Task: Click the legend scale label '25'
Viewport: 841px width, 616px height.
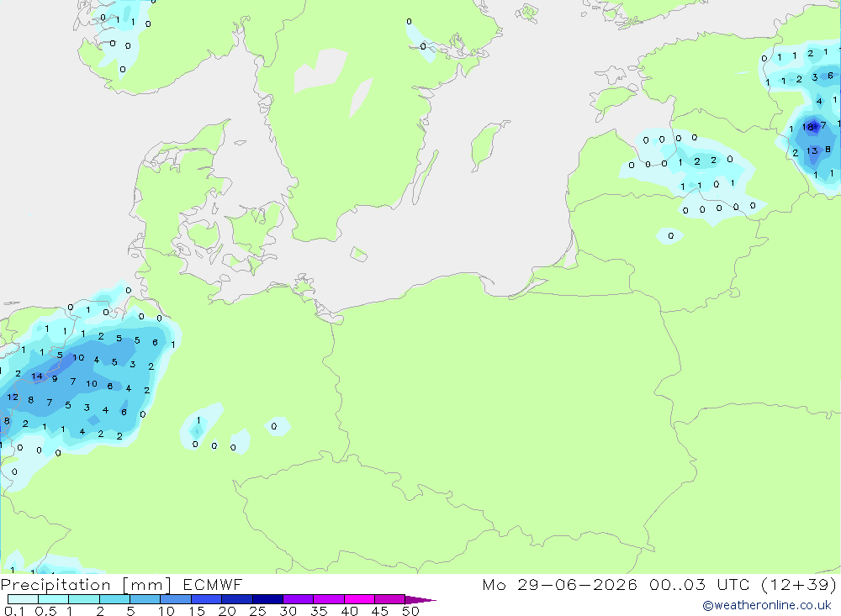Action: point(257,611)
